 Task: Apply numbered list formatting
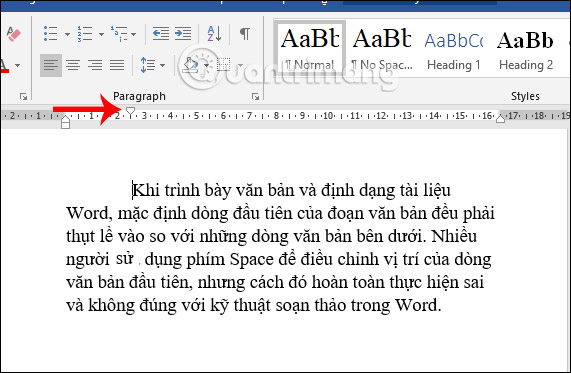click(84, 34)
